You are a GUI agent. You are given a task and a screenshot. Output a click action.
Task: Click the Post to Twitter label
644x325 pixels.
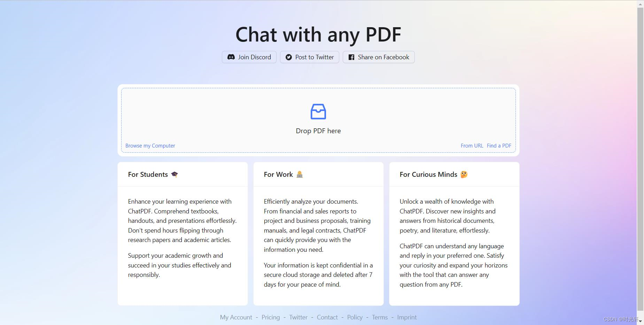(315, 57)
